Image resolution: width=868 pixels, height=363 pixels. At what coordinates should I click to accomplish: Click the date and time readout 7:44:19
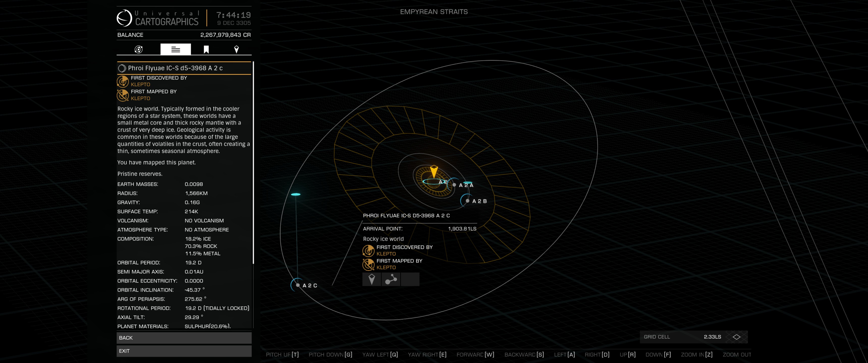tap(234, 15)
